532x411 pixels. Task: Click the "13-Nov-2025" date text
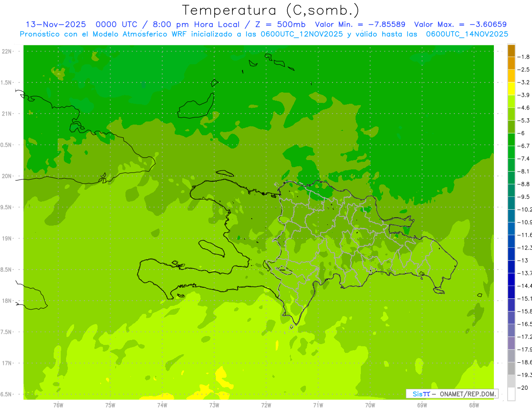pos(56,24)
